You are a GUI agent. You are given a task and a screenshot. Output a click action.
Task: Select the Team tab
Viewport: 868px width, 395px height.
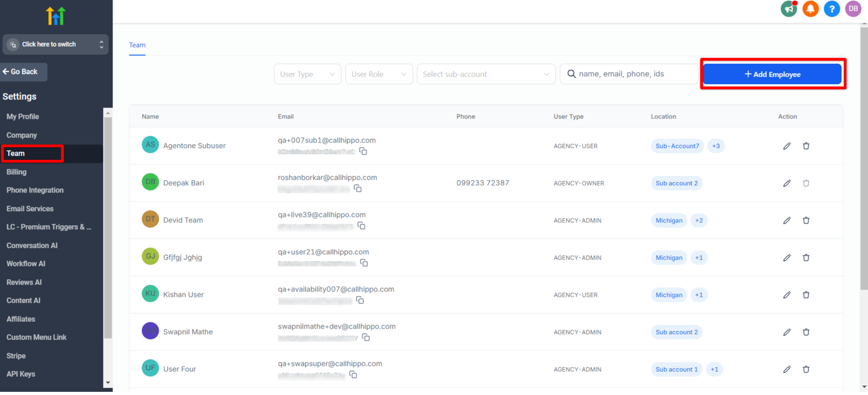pyautogui.click(x=137, y=45)
